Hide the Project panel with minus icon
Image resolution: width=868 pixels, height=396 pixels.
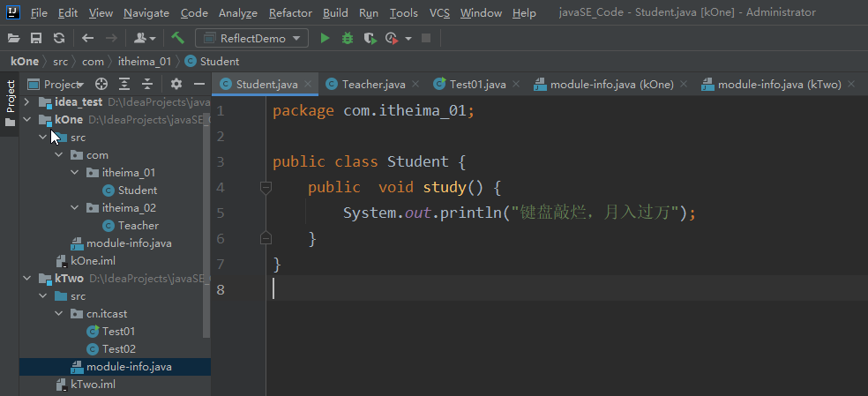[x=199, y=84]
